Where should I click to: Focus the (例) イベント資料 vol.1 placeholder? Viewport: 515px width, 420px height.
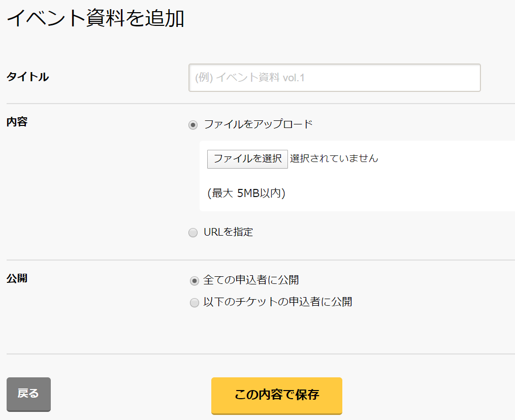click(x=249, y=78)
